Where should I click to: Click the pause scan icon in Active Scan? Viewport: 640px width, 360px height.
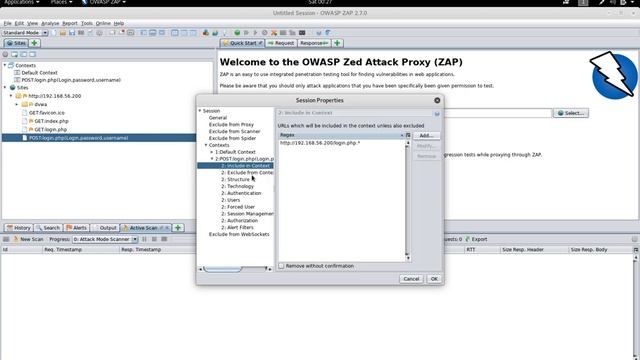click(x=144, y=239)
